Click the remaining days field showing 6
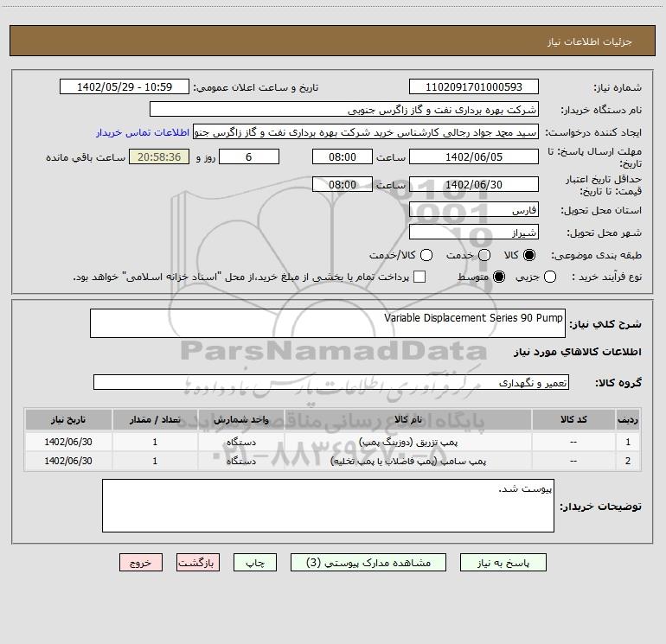The height and width of the screenshot is (644, 666). tap(249, 156)
